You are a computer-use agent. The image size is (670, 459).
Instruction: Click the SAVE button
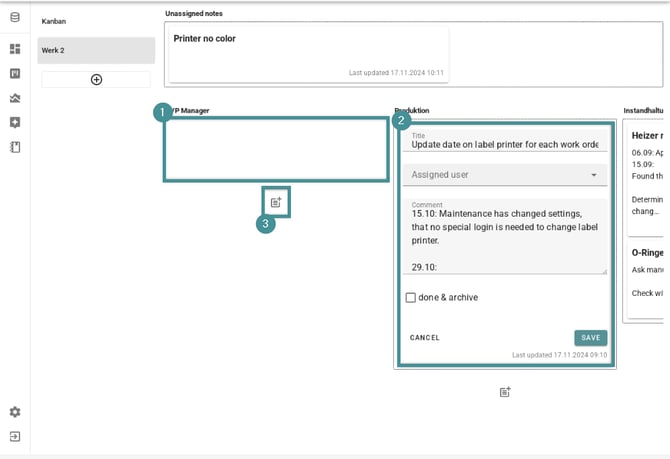pyautogui.click(x=591, y=338)
